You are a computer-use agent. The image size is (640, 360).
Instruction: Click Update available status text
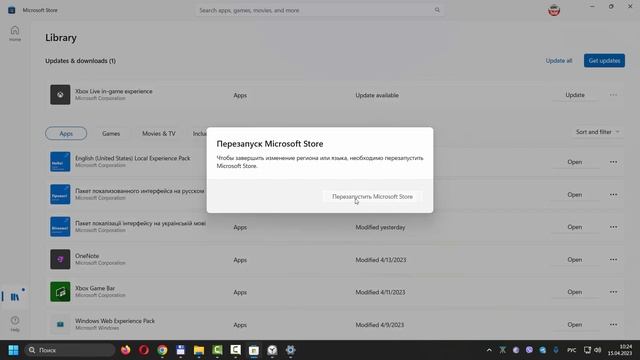377,95
